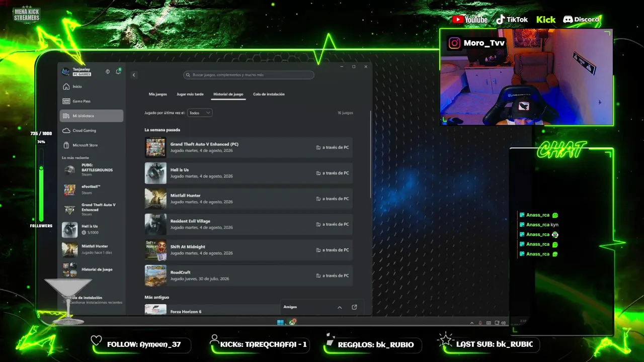
Task: Switch to the Jugar más tarde tab
Action: tap(190, 94)
